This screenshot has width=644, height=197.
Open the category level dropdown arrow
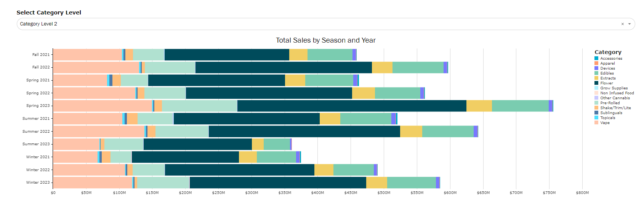[630, 24]
